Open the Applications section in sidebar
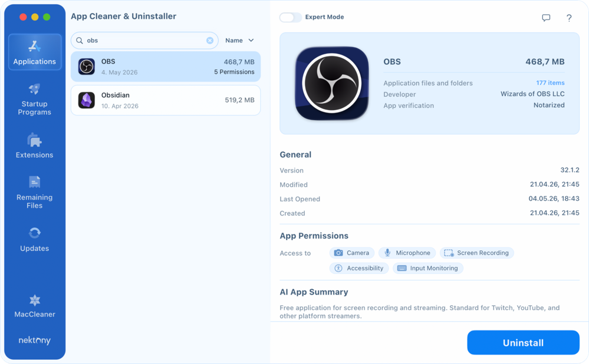 [35, 52]
